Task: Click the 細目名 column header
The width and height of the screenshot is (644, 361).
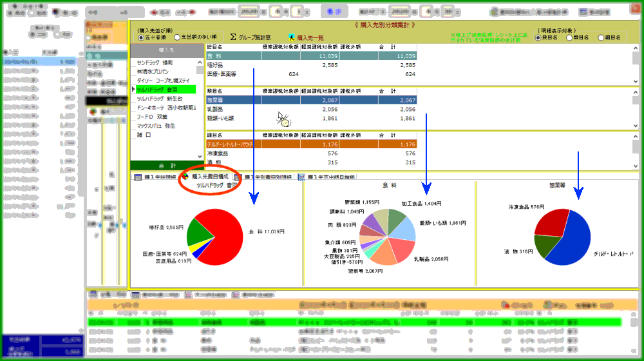Action: point(233,135)
